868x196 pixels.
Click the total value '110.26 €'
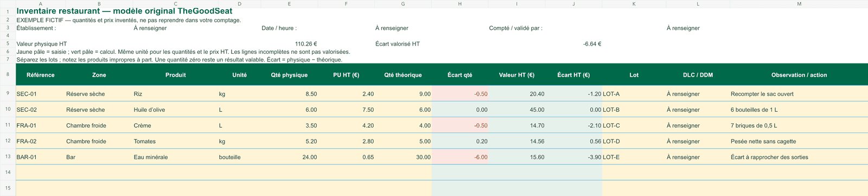(306, 44)
